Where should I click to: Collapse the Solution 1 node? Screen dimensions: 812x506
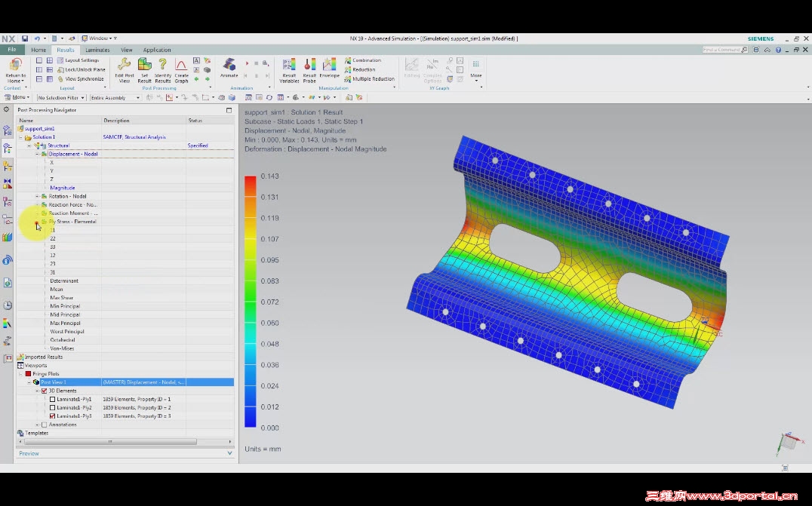coord(20,137)
